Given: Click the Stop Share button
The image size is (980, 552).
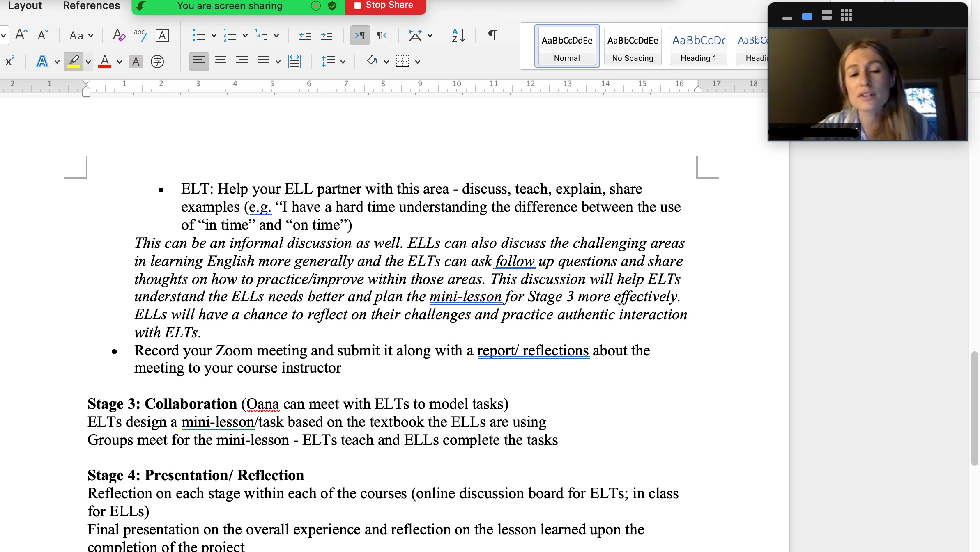Looking at the screenshot, I should tap(385, 6).
